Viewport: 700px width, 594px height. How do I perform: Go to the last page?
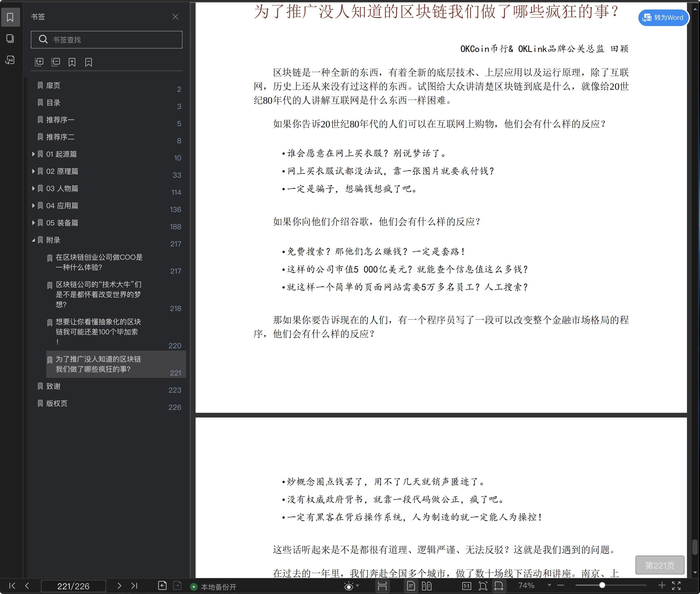(x=134, y=586)
